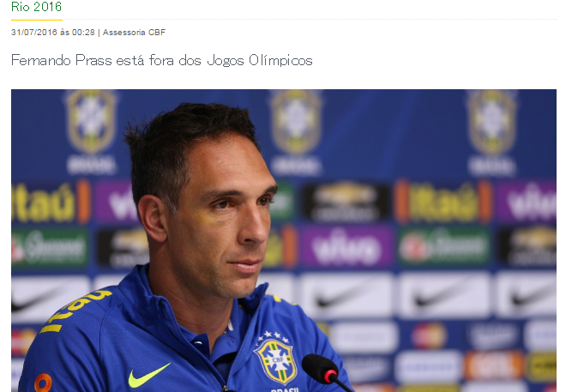Click the Chevrolet logo beside the man's face
This screenshot has width=566, height=392.
click(x=346, y=202)
